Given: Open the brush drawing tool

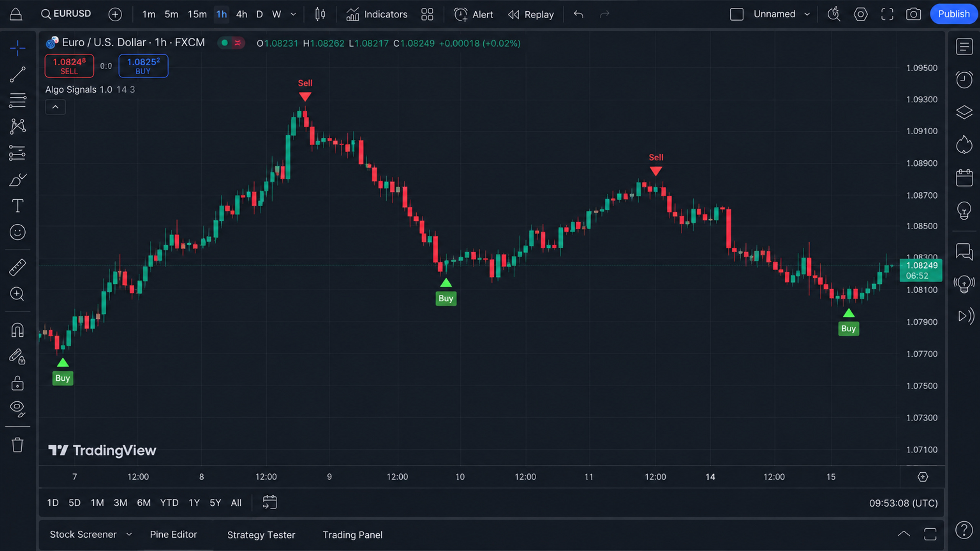Looking at the screenshot, I should 18,179.
